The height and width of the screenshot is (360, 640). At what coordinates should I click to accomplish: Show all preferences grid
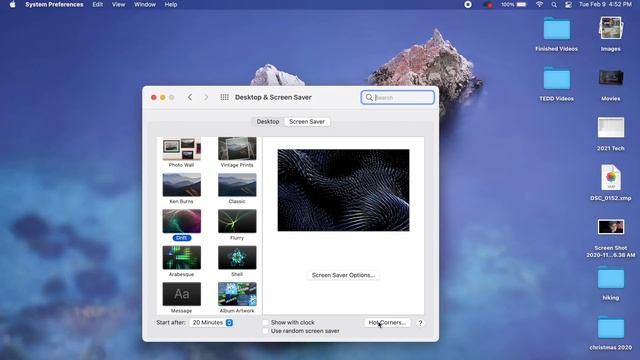pyautogui.click(x=224, y=97)
